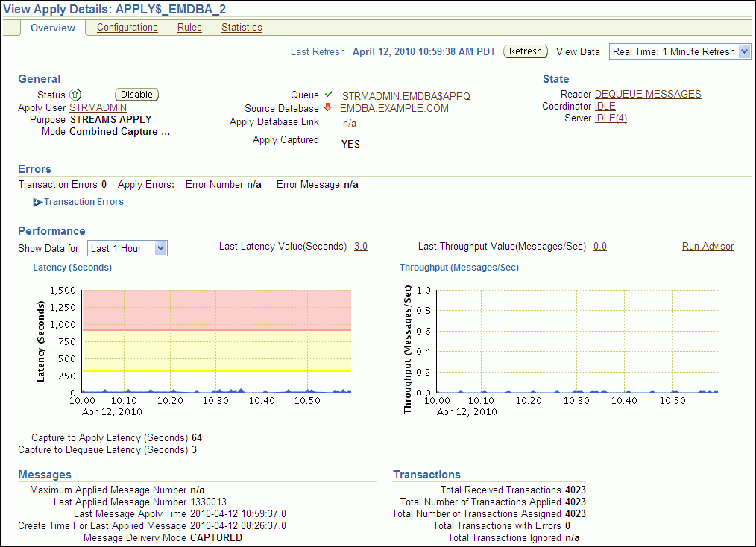
Task: Select the Overview tab
Action: (53, 28)
